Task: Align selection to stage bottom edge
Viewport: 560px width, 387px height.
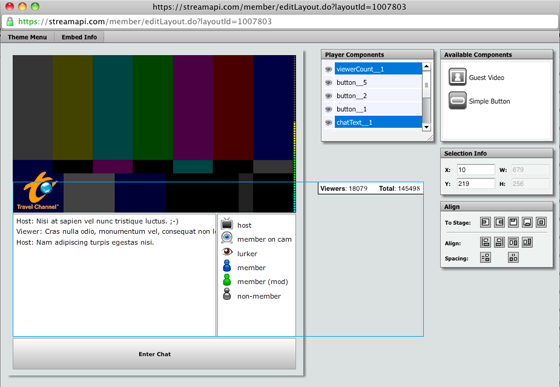Action: click(527, 222)
